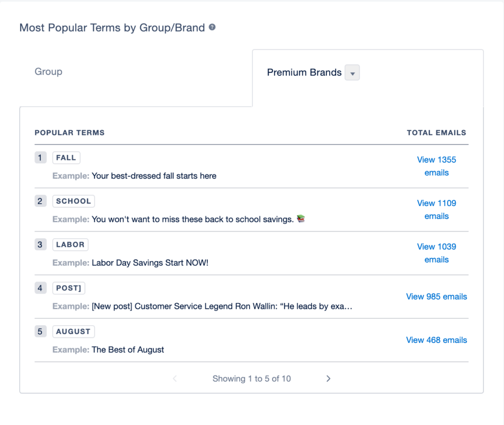Open View 468 emails link
Image resolution: width=504 pixels, height=425 pixels.
pyautogui.click(x=436, y=340)
